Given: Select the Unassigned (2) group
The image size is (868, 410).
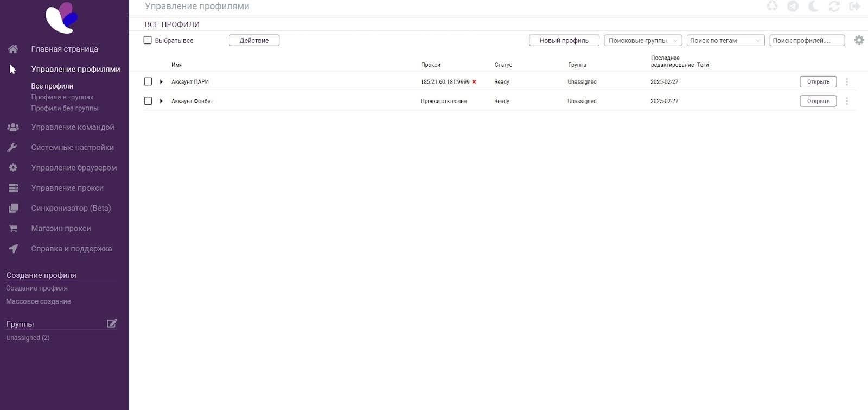Looking at the screenshot, I should 28,338.
